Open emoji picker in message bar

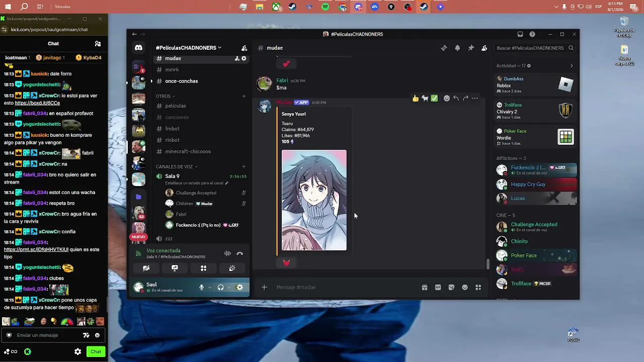coord(465,287)
